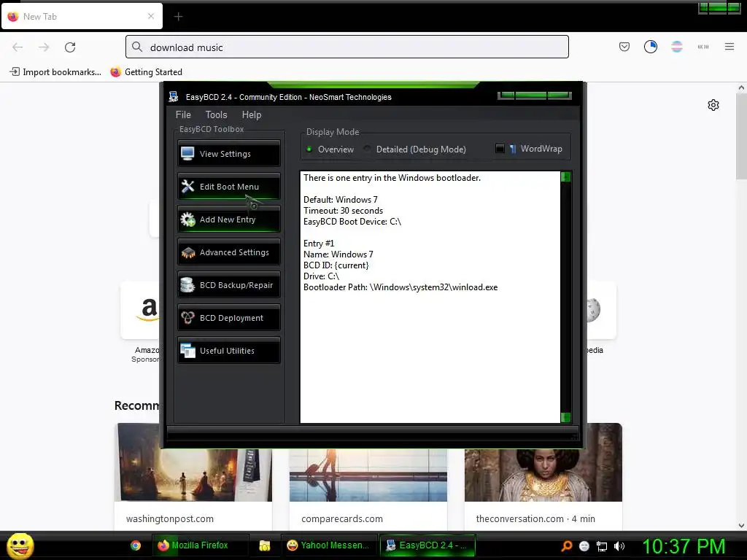This screenshot has height=560, width=747.
Task: Click the gear-plus icon beside Add New Entry
Action: point(187,219)
